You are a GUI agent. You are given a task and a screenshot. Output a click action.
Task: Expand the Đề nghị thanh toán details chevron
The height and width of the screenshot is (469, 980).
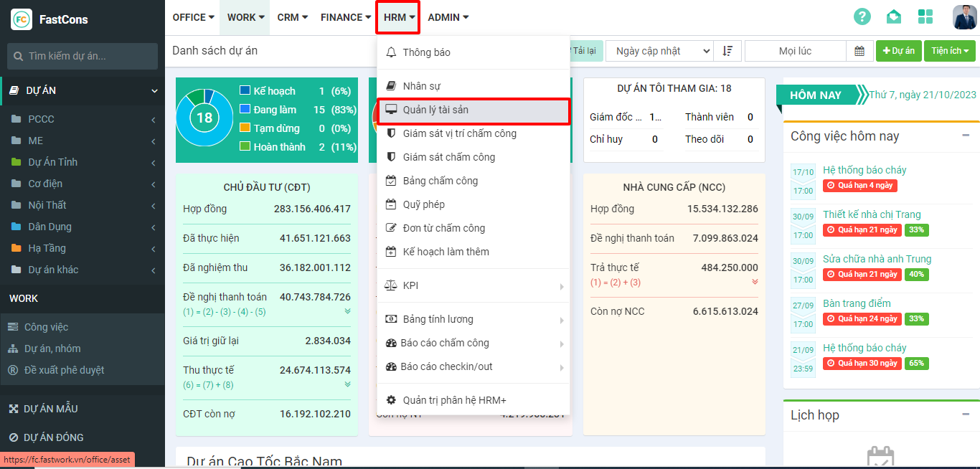tap(347, 311)
